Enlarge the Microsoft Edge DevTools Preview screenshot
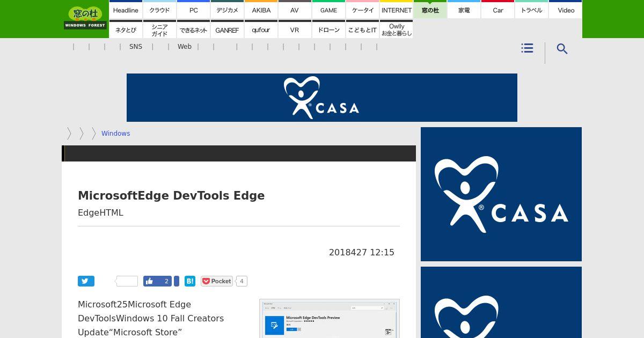The width and height of the screenshot is (644, 338). pos(330,319)
